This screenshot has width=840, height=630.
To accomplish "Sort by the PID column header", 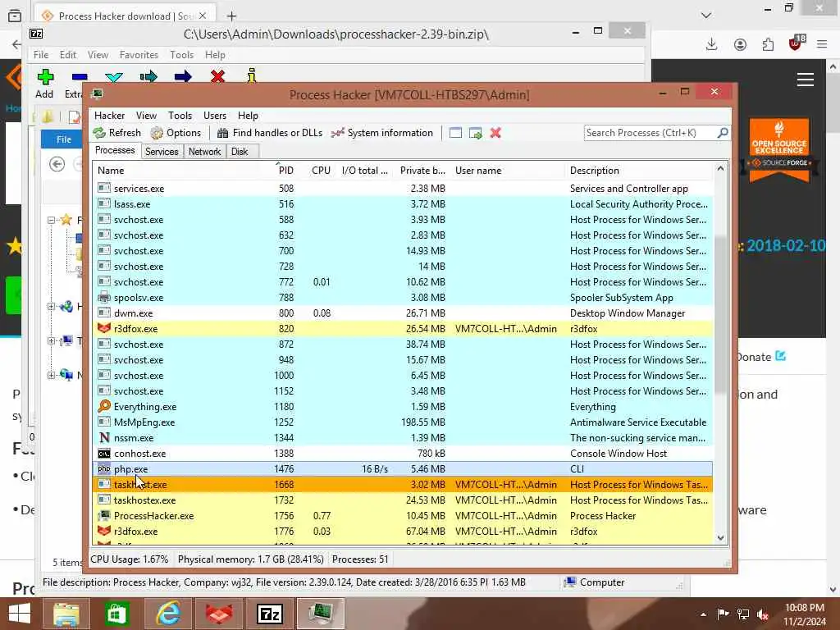I will [x=286, y=171].
